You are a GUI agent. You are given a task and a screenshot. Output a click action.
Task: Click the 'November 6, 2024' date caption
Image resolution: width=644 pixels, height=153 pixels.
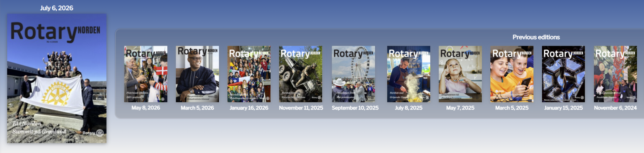coord(615,108)
